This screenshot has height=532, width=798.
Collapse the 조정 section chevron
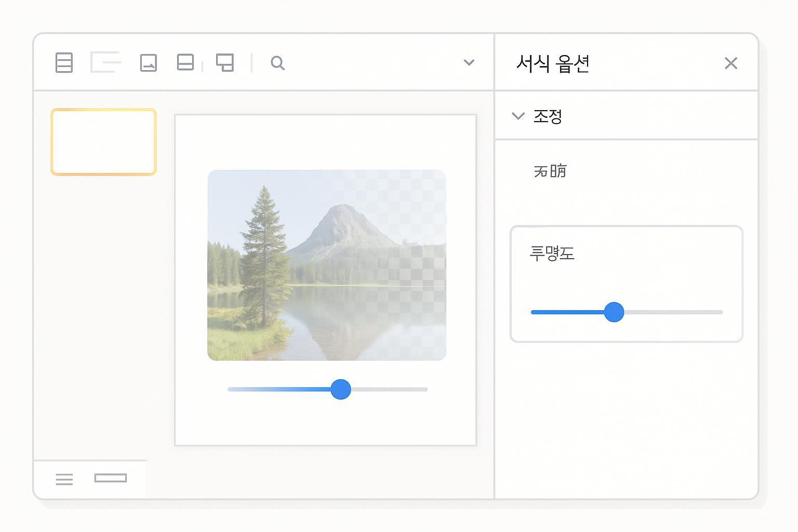pos(518,116)
